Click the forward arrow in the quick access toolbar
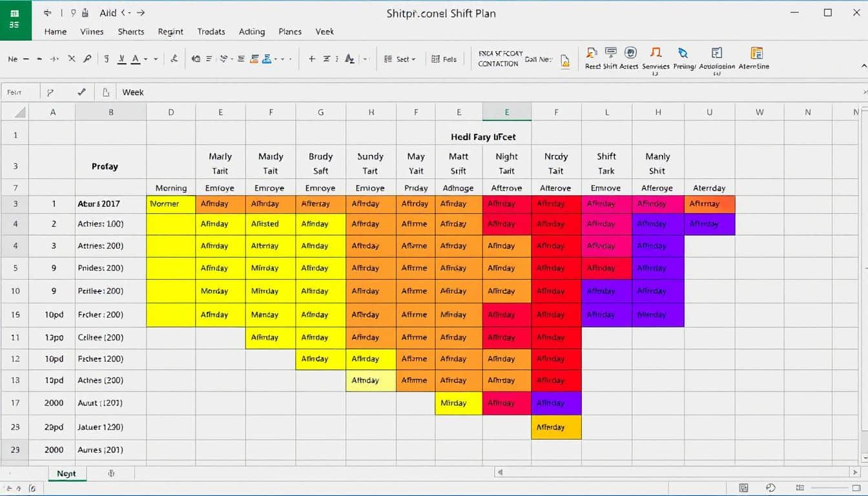The width and height of the screenshot is (868, 496). pos(141,12)
